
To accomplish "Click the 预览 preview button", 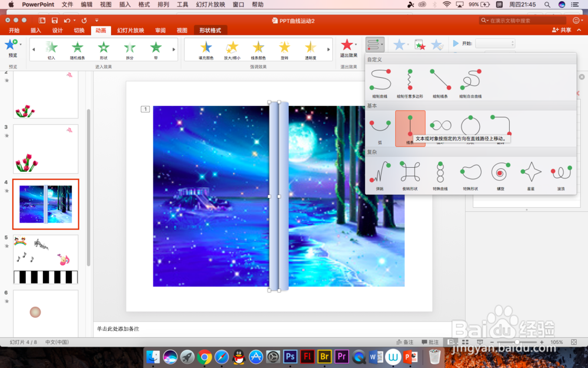I will pyautogui.click(x=12, y=49).
